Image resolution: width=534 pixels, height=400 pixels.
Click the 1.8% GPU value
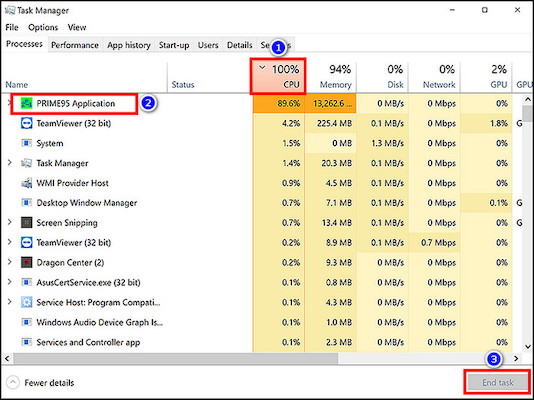[x=499, y=123]
